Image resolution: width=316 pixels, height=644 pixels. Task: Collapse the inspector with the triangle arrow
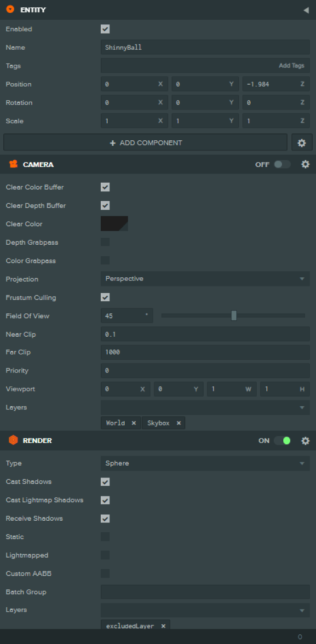tap(306, 10)
